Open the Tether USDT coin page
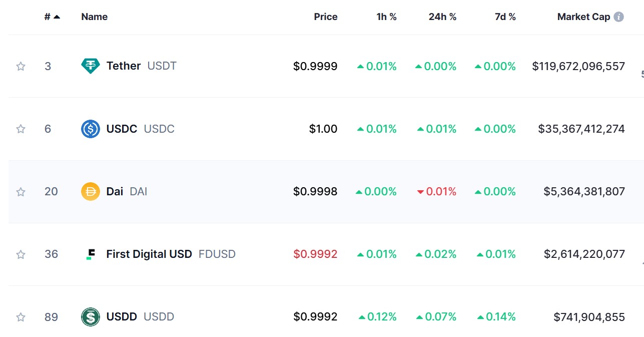 tap(124, 66)
